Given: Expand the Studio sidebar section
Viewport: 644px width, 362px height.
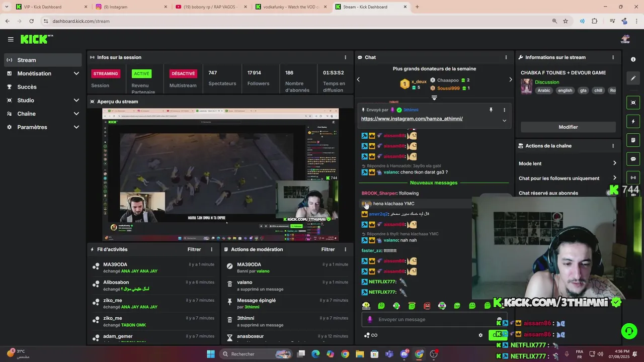Looking at the screenshot, I should [76, 100].
